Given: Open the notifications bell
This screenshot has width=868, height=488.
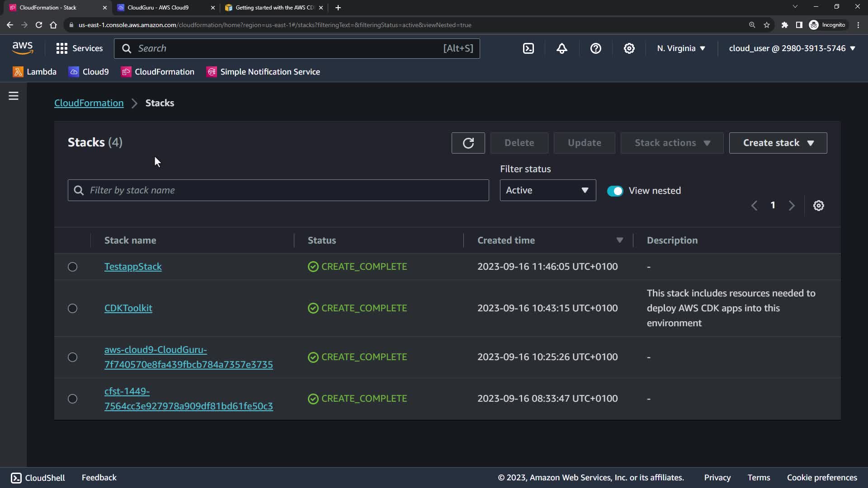Looking at the screenshot, I should 561,48.
